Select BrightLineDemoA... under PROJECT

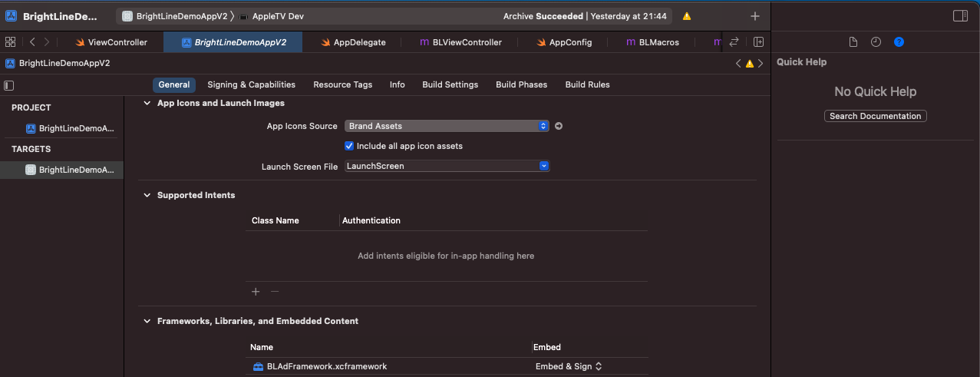click(x=70, y=128)
